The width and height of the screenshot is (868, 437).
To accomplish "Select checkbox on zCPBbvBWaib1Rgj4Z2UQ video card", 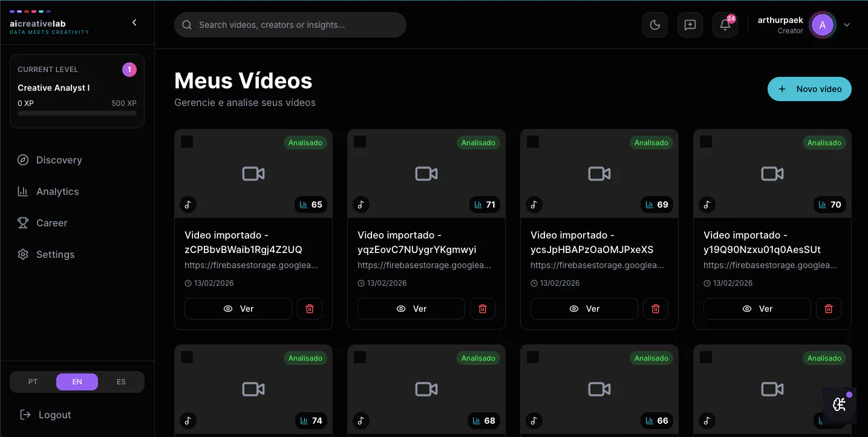I will point(187,142).
